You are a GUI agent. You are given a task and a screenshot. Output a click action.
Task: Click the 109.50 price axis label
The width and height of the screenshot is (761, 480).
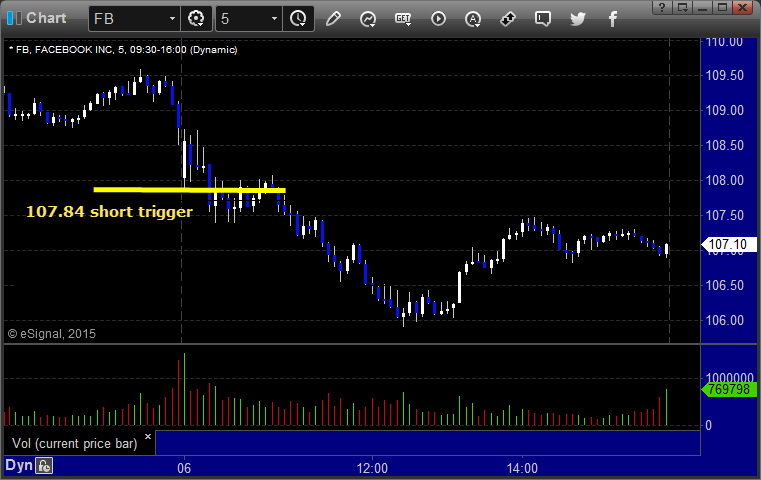coord(724,76)
